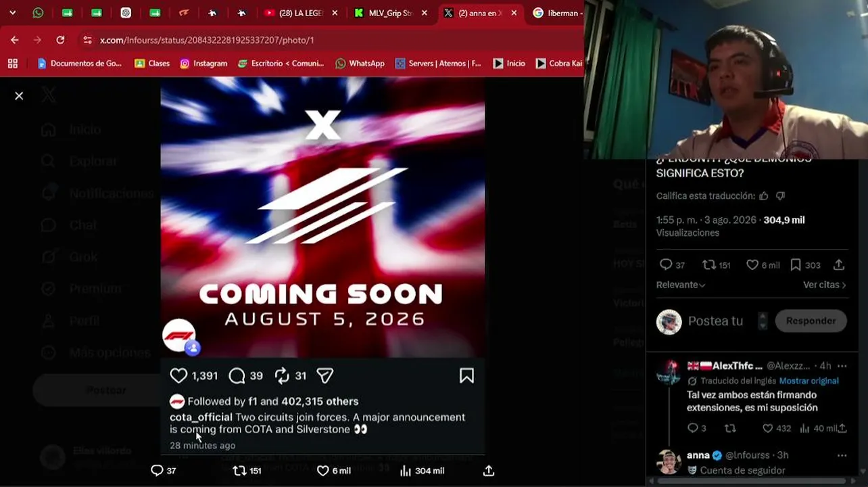
Task: Close the X "(2) anna en X" tab
Action: (514, 13)
